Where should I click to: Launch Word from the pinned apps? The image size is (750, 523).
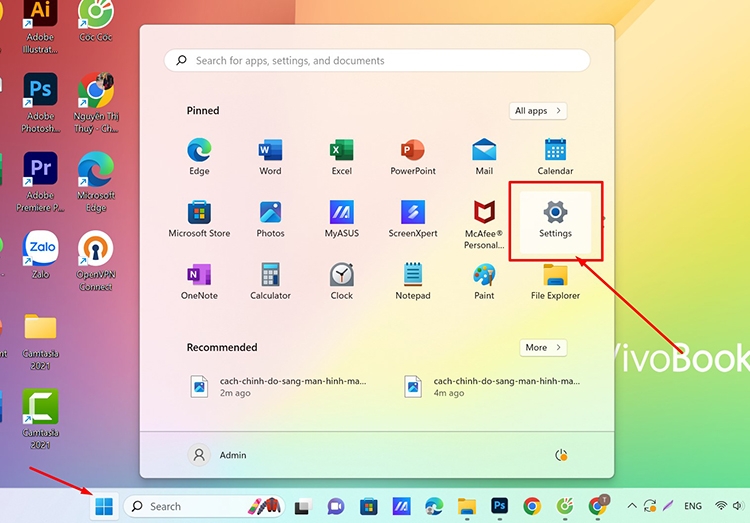coord(270,157)
